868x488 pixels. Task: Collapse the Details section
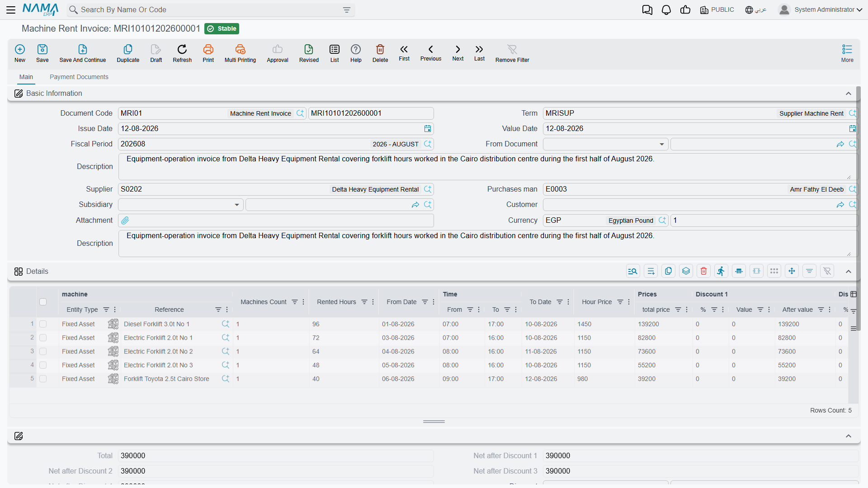tap(849, 272)
